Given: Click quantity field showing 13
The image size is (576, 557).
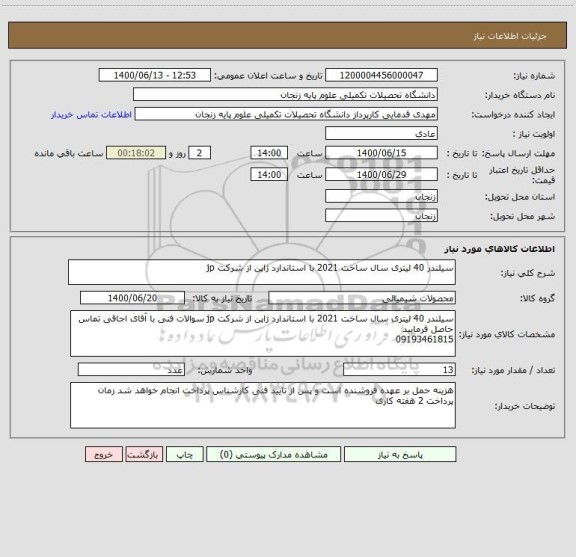Looking at the screenshot, I should (x=399, y=370).
